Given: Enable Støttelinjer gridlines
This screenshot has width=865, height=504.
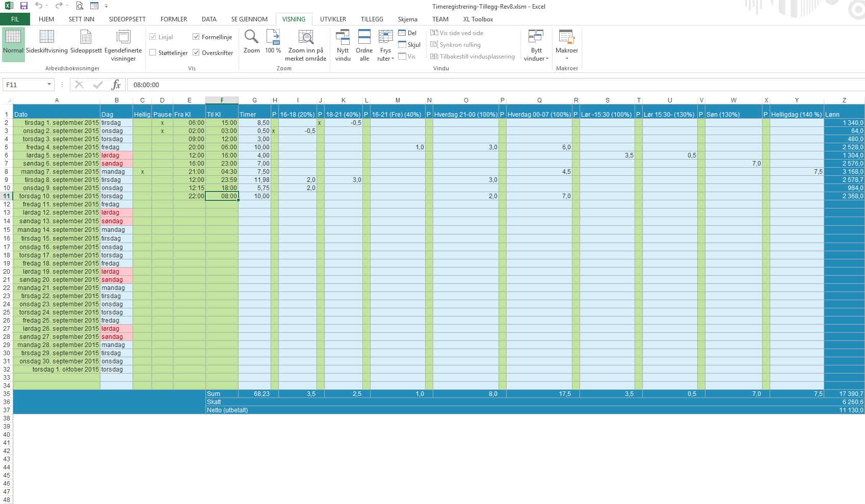Looking at the screenshot, I should (x=153, y=52).
